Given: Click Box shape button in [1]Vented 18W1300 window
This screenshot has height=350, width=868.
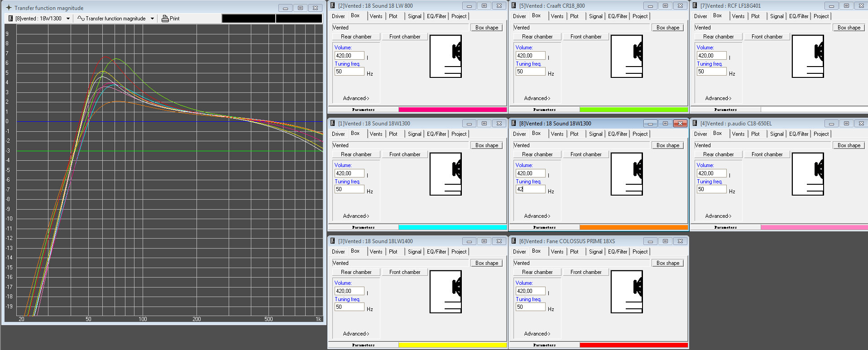Looking at the screenshot, I should 487,145.
